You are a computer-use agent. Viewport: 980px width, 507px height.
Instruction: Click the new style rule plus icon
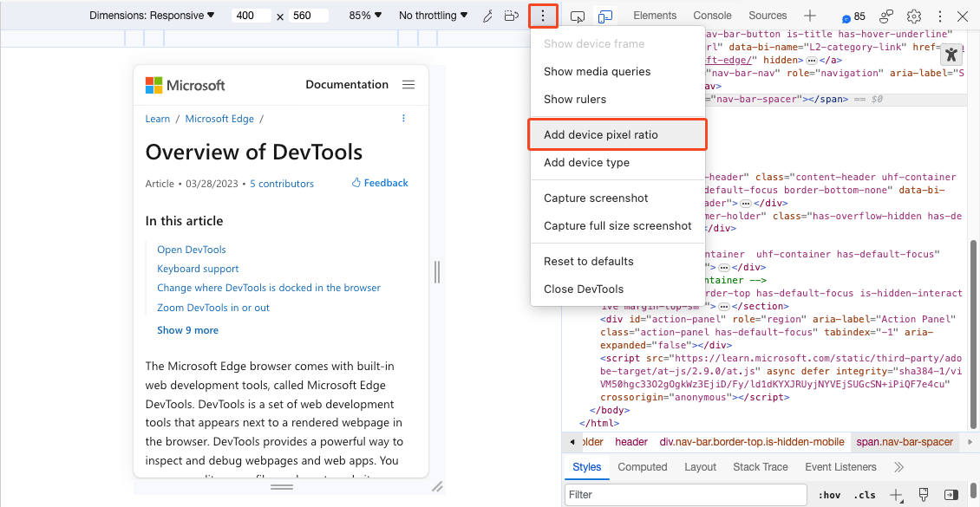(x=897, y=495)
